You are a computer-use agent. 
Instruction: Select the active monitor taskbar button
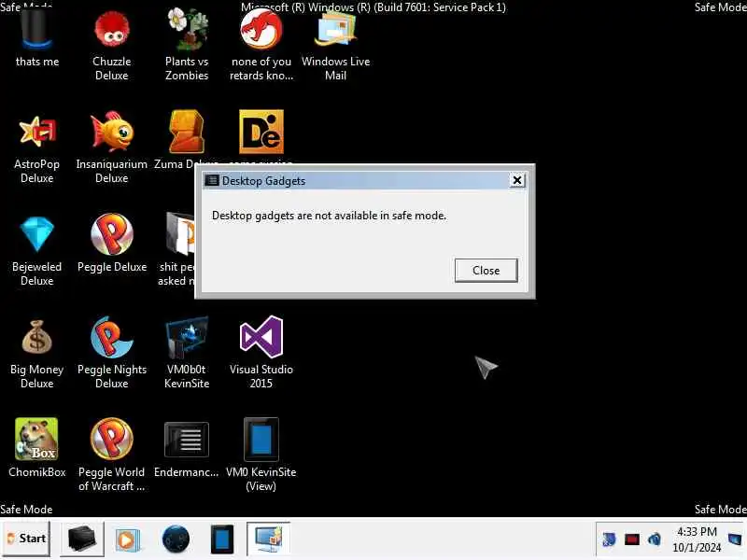(x=269, y=539)
